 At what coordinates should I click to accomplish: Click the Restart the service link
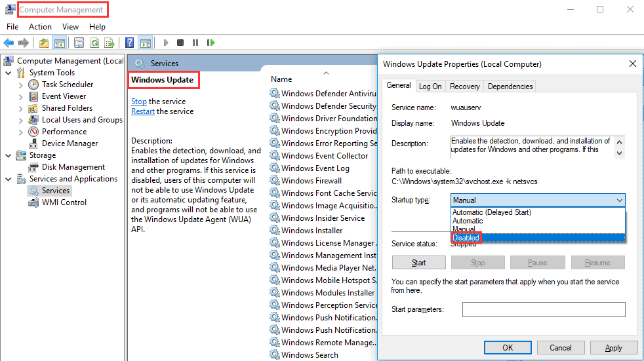(x=143, y=111)
